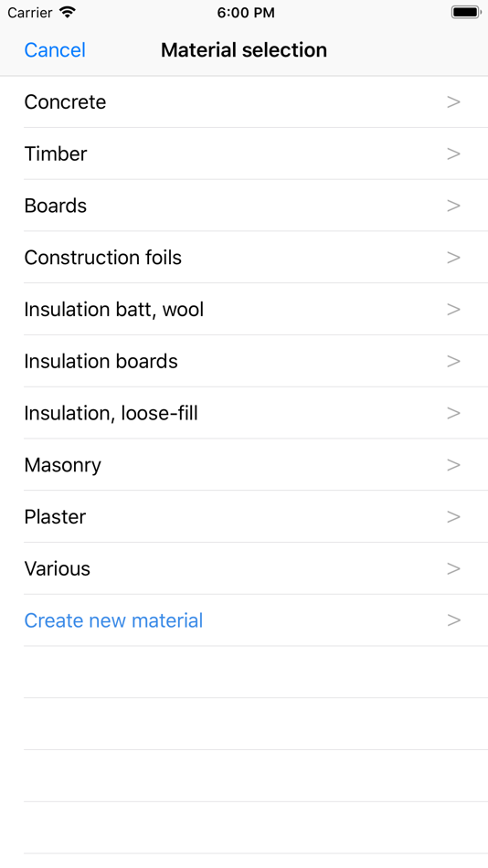Open the Concrete material category
Image resolution: width=488 pixels, height=868 pixels.
click(244, 101)
